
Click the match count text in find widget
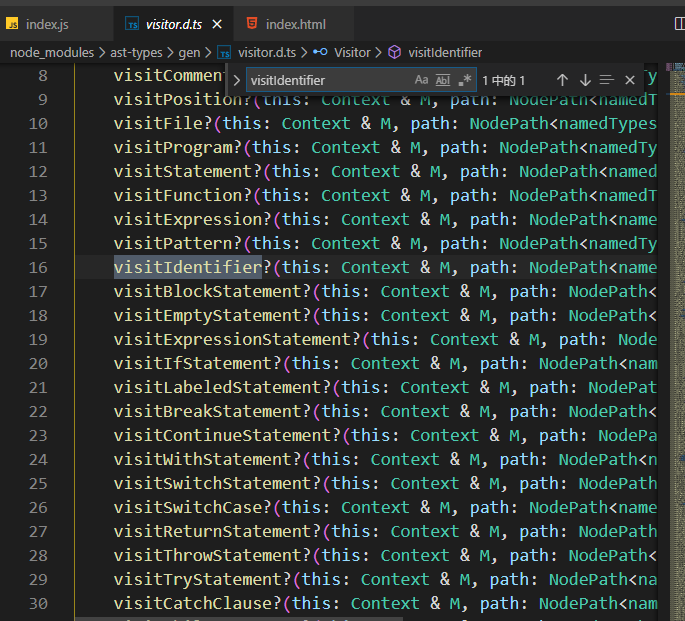click(x=503, y=81)
